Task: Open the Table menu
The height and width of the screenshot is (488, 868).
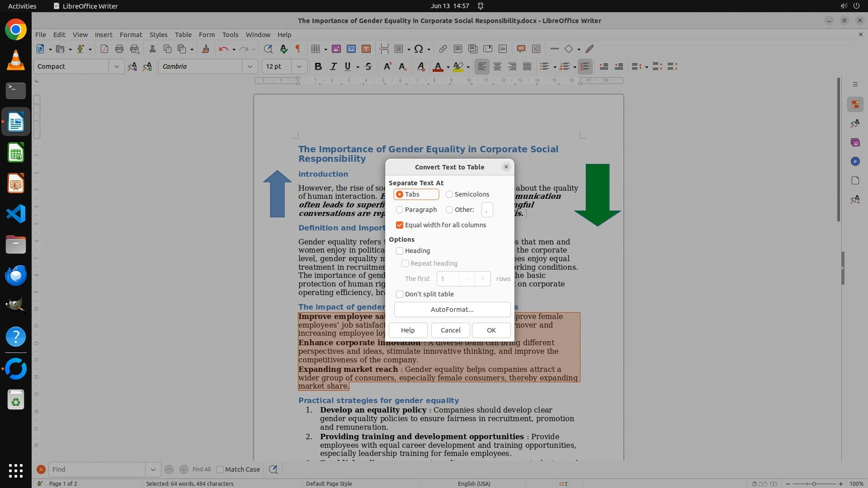Action: click(183, 34)
